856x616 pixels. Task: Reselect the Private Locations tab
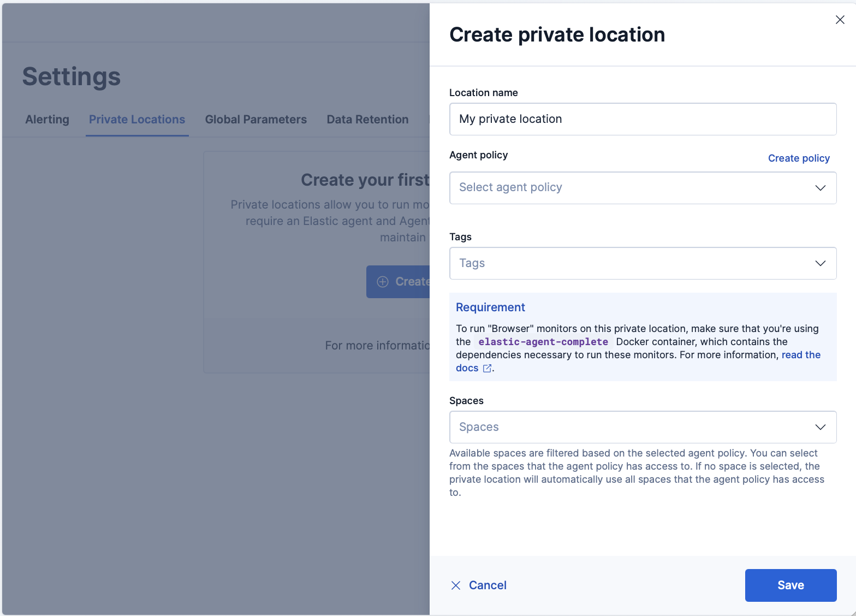click(136, 119)
